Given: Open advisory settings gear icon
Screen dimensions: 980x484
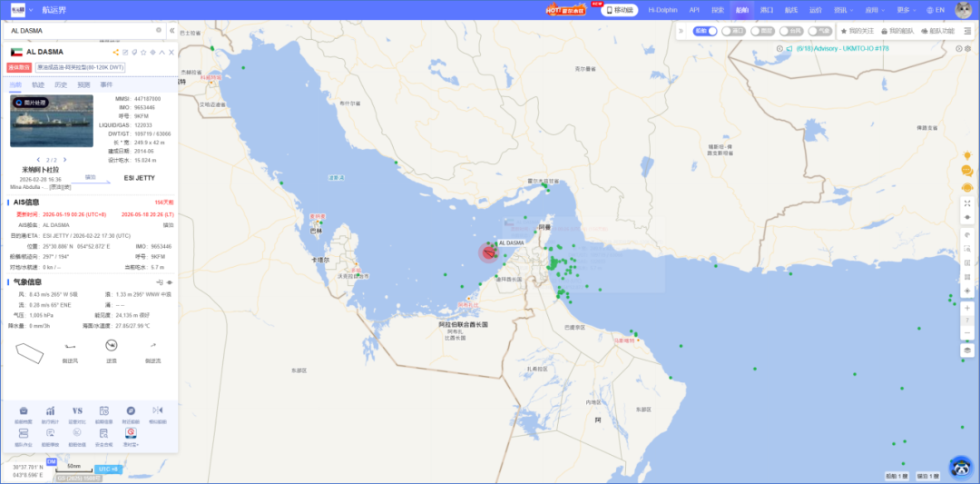Looking at the screenshot, I should 968,49.
